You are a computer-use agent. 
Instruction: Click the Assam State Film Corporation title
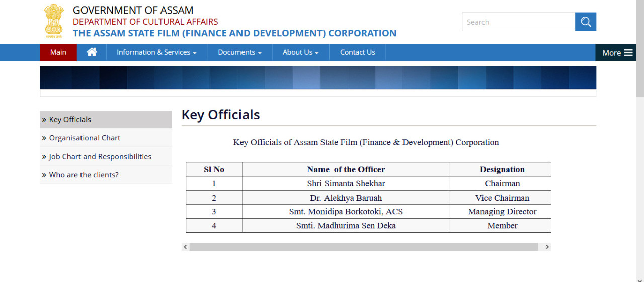click(x=234, y=33)
